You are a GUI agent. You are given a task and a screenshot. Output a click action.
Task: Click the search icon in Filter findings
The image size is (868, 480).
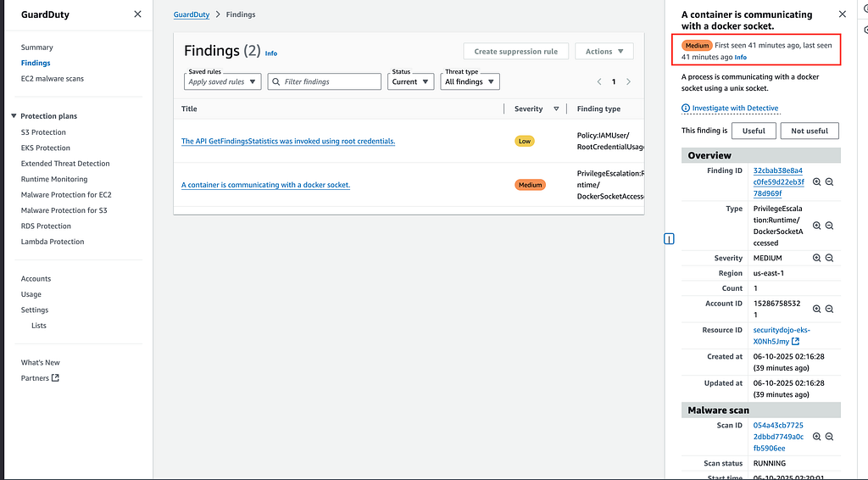(275, 82)
